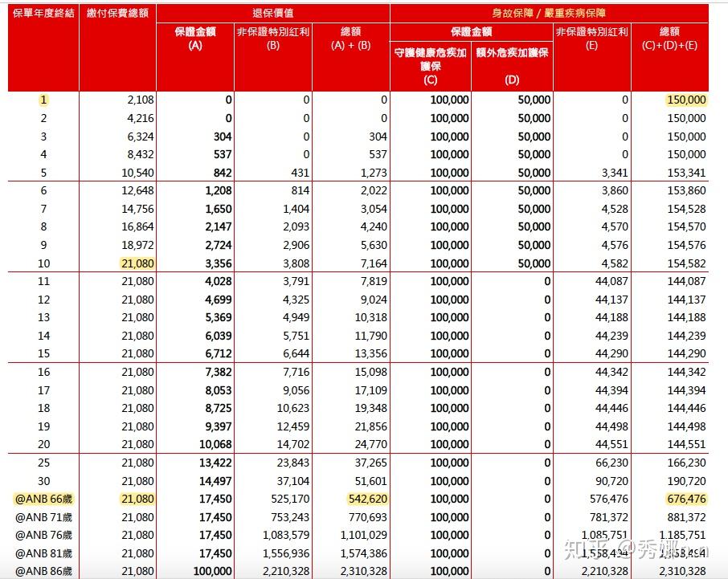Click the total value 9,024
Screen dimensions: 728x579
tap(374, 300)
